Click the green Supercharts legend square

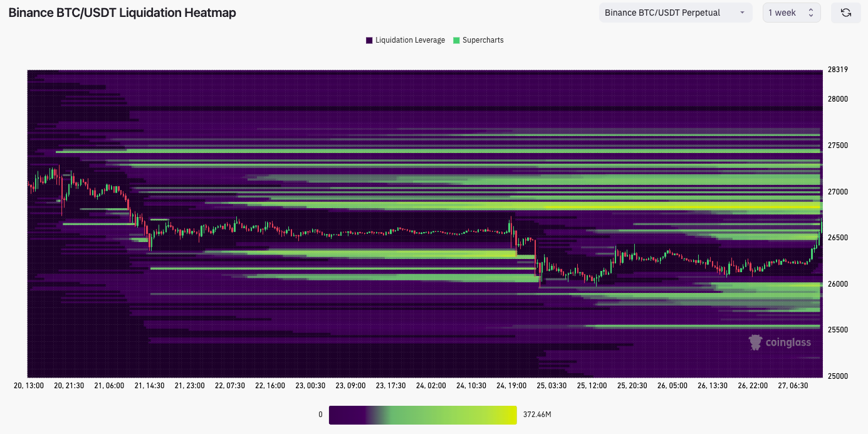[x=456, y=40]
